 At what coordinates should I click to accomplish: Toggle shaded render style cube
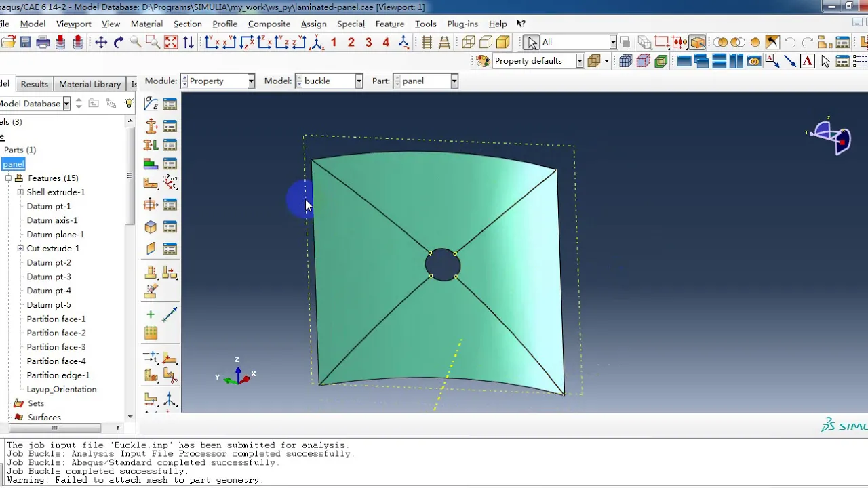click(503, 42)
